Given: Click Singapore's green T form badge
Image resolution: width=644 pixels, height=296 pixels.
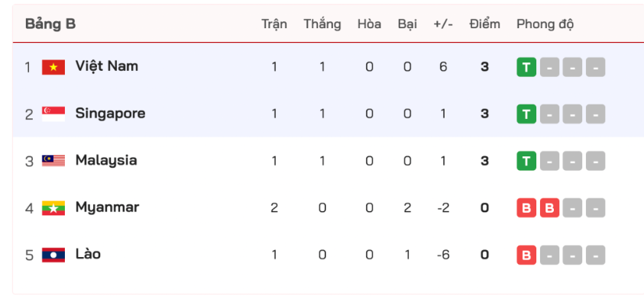Looking at the screenshot, I should [x=526, y=114].
